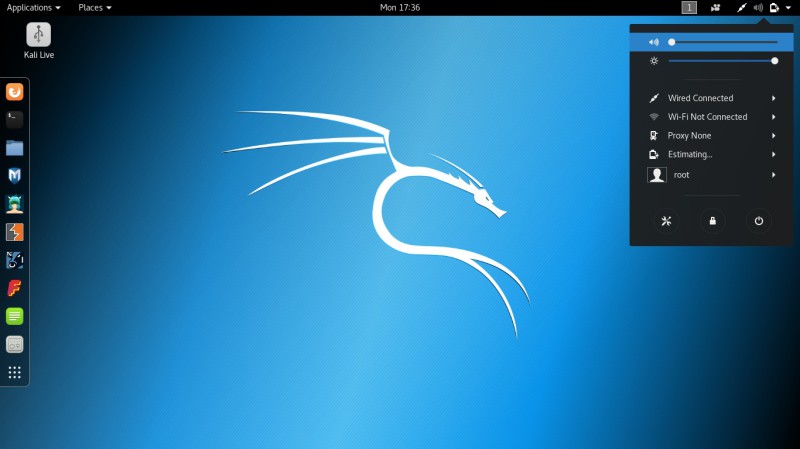Click the workspace indicator 1 in top bar
This screenshot has height=449, width=800.
[689, 7]
